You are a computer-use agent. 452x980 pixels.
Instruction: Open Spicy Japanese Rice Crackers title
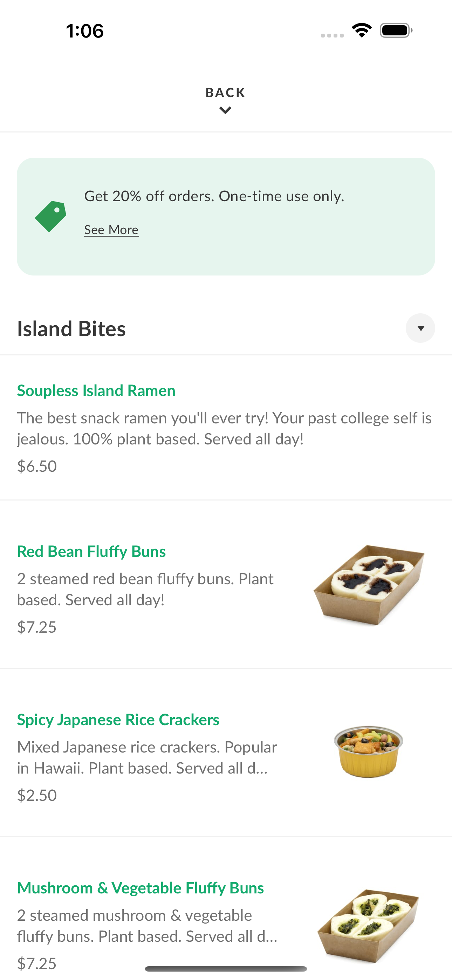pos(118,719)
